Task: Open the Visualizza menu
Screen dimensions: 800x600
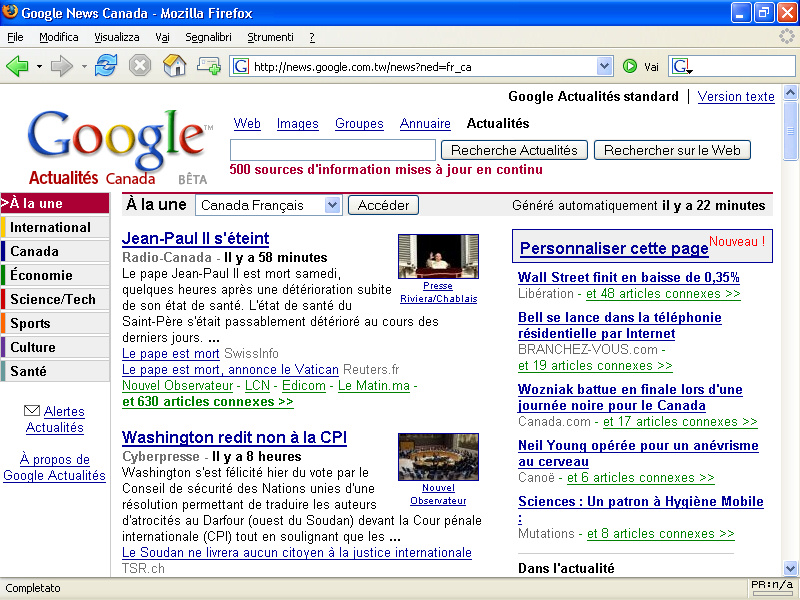Action: tap(117, 37)
